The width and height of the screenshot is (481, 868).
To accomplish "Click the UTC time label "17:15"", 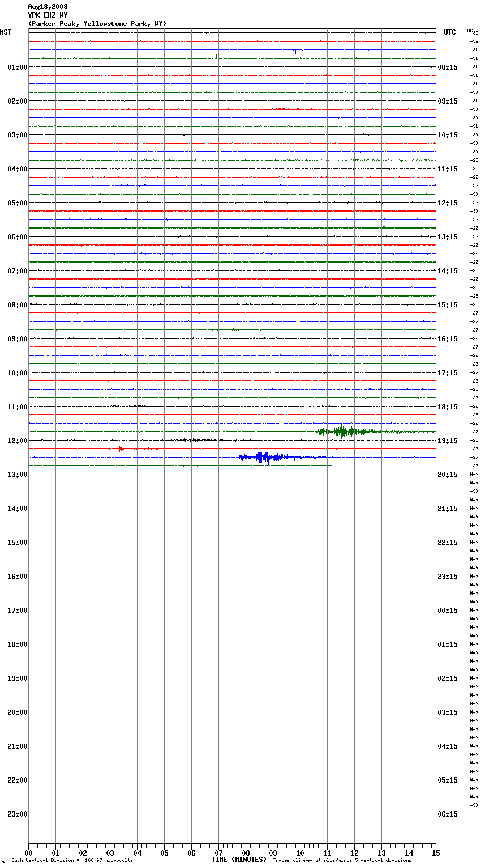I will (x=448, y=373).
